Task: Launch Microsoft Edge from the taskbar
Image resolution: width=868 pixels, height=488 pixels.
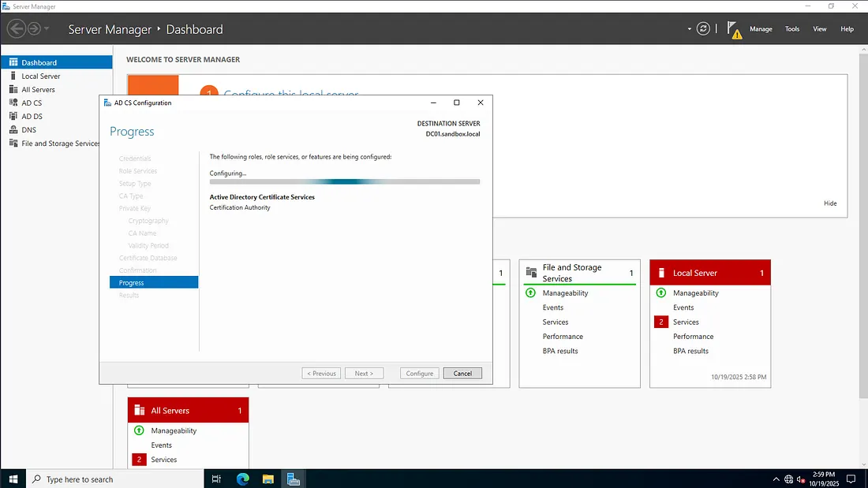Action: [242, 479]
